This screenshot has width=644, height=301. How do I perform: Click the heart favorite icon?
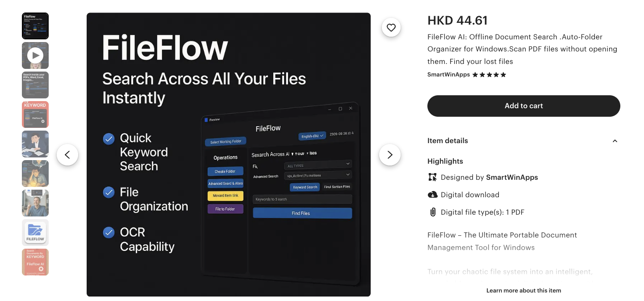pyautogui.click(x=391, y=28)
